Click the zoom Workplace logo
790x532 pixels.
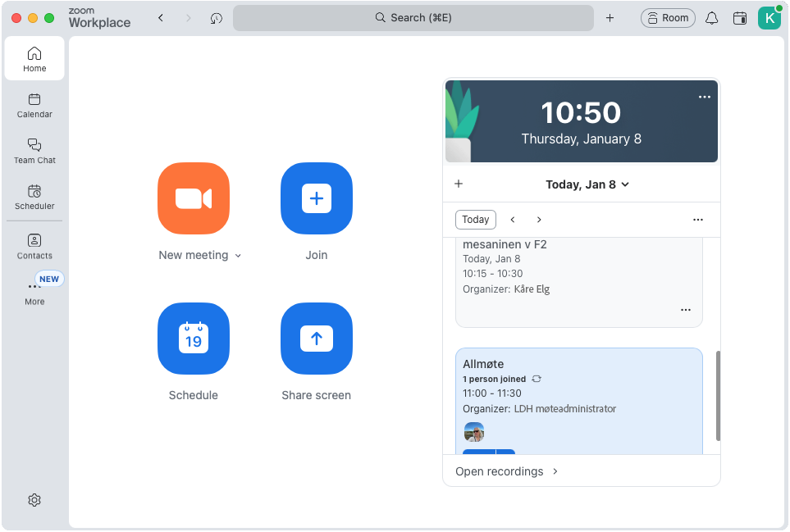pos(99,18)
